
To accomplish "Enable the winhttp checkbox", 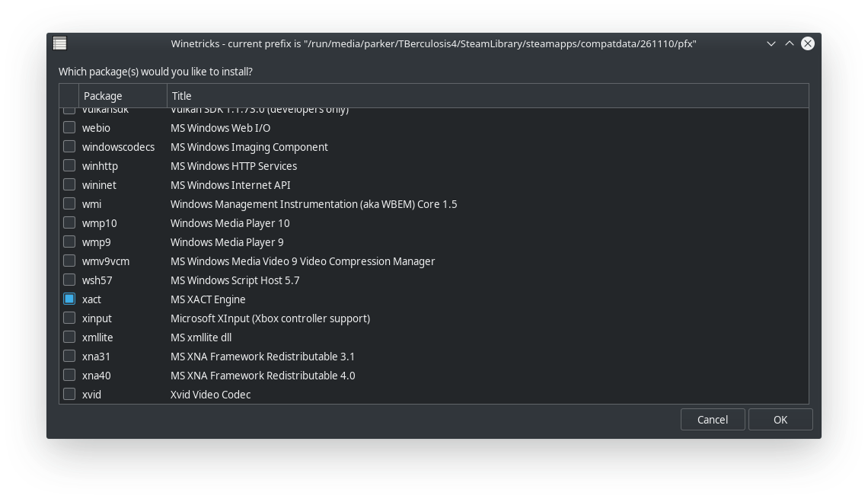I will pos(69,165).
